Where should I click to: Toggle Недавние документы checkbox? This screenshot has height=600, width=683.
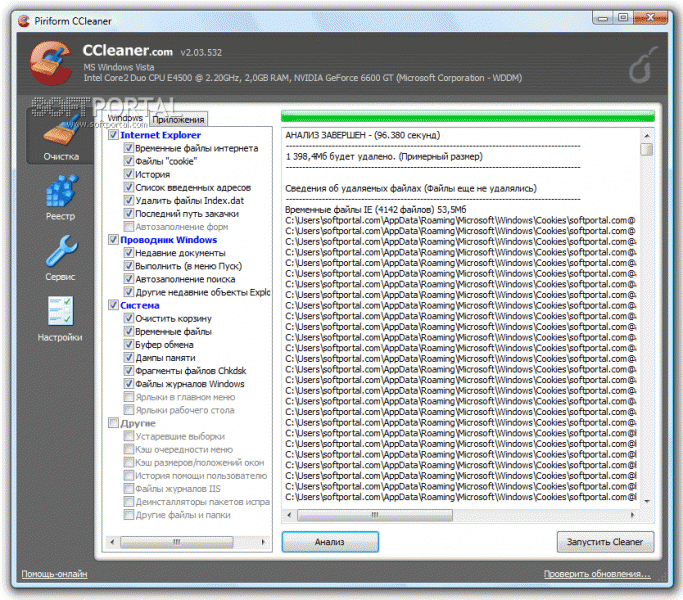pyautogui.click(x=128, y=252)
